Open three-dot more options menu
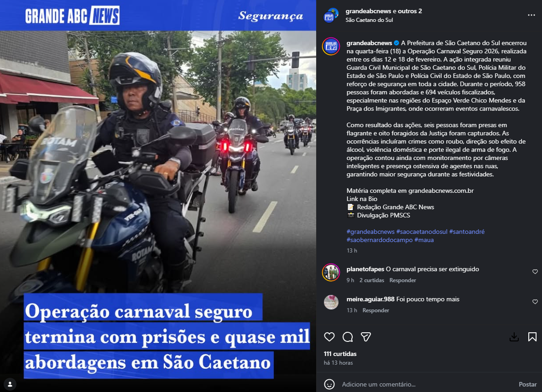This screenshot has width=542, height=392. point(532,15)
